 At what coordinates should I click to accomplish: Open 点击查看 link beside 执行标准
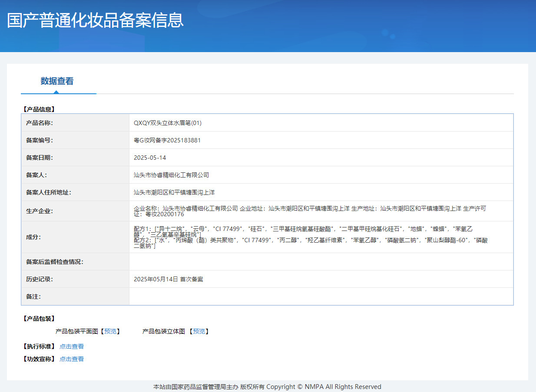(x=72, y=346)
